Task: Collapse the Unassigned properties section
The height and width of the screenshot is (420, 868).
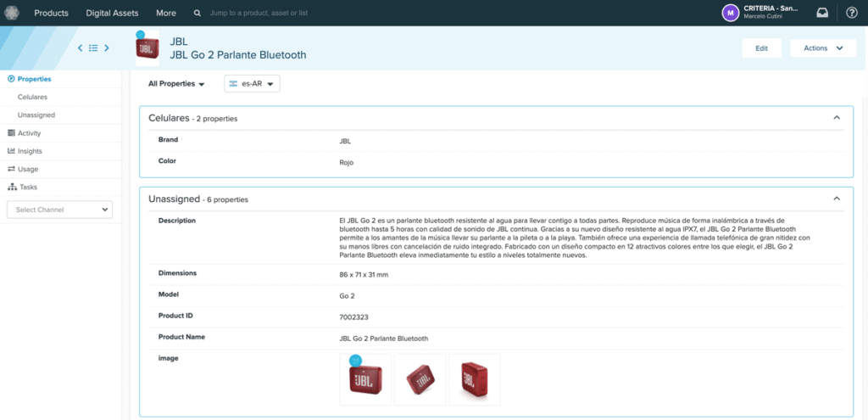Action: pyautogui.click(x=837, y=199)
